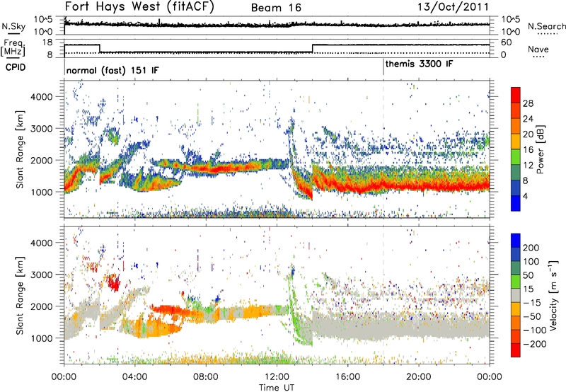This screenshot has height=392, width=566.
Task: Click the '1000' tick of the velocity panel
Action: [x=42, y=338]
